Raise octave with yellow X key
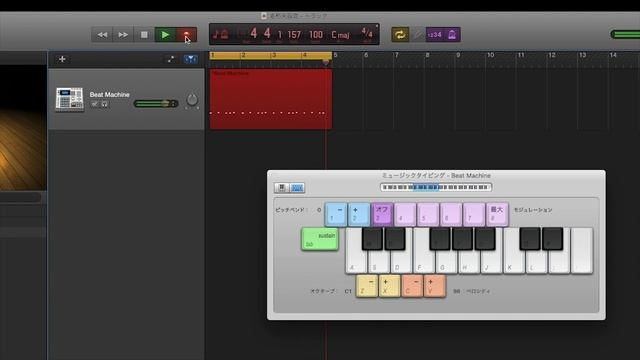This screenshot has height=360, width=640. point(389,286)
